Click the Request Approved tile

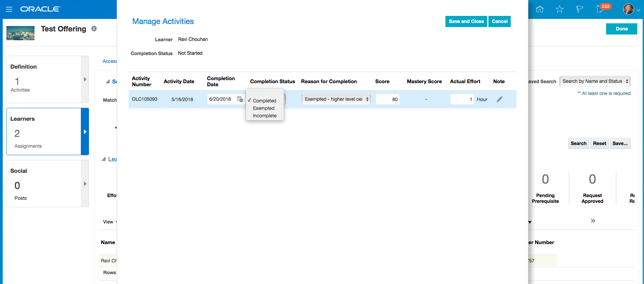tap(592, 188)
